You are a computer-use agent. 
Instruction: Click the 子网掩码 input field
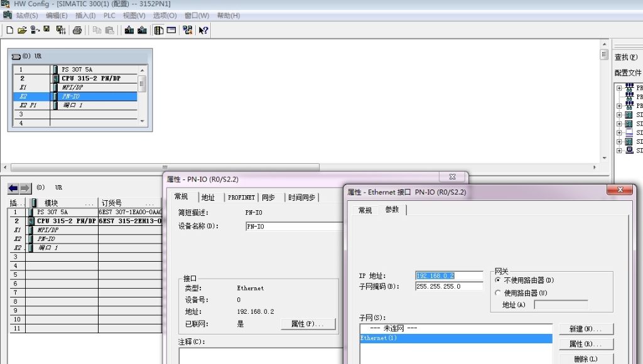click(x=449, y=287)
